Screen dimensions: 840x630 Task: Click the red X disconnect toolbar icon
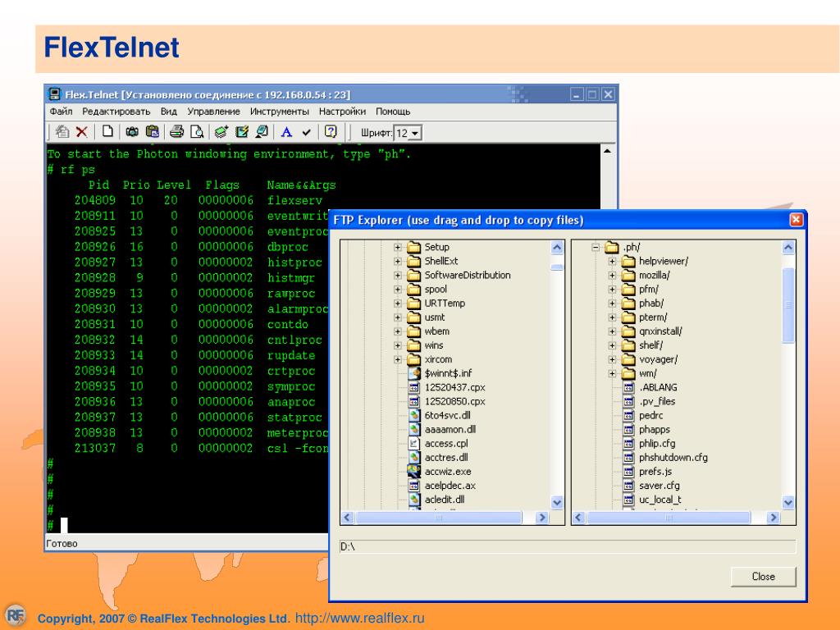point(82,132)
